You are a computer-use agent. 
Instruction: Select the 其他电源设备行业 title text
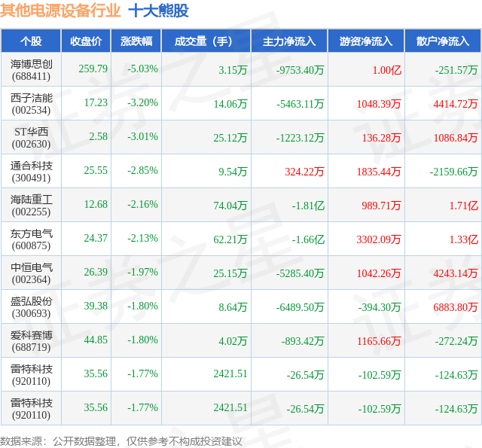click(60, 11)
